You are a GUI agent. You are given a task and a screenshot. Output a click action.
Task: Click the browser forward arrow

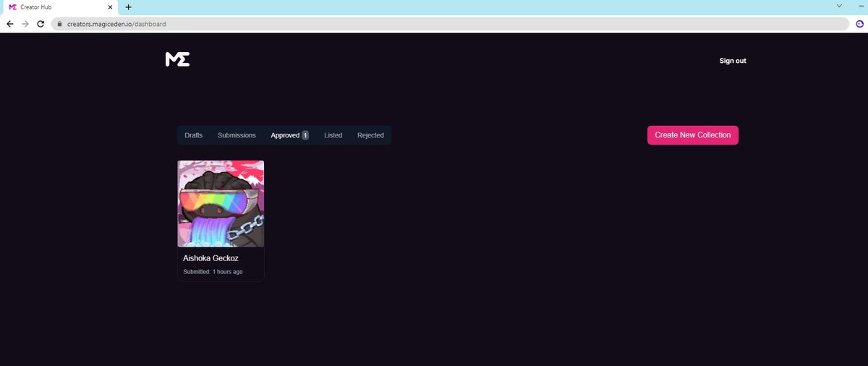[x=25, y=24]
